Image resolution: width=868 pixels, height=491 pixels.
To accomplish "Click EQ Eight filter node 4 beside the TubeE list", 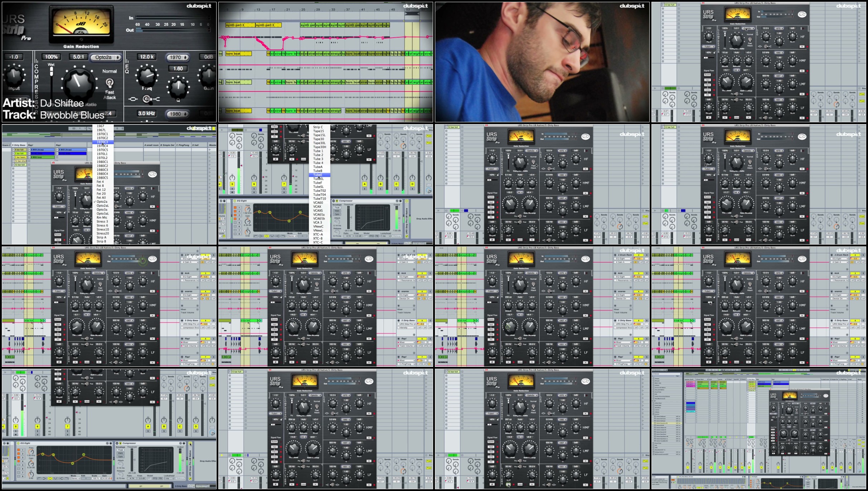I will coord(300,212).
